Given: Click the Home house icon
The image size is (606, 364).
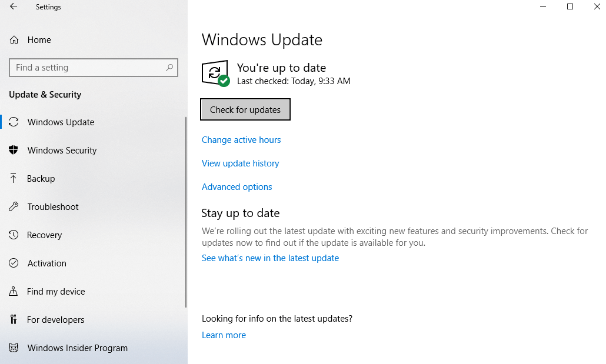Looking at the screenshot, I should [14, 40].
